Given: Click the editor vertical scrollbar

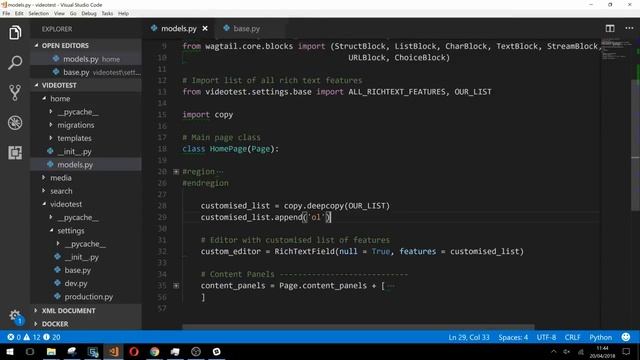Looking at the screenshot, I should [x=636, y=145].
